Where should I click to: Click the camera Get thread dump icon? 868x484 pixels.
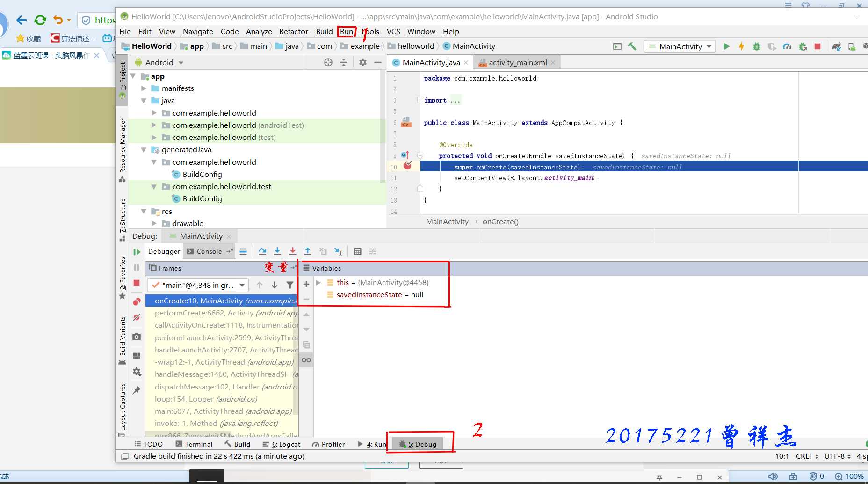tap(137, 337)
